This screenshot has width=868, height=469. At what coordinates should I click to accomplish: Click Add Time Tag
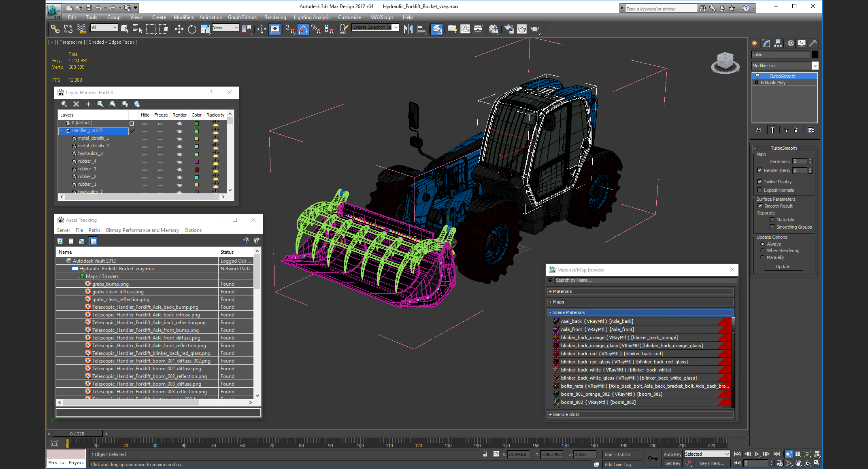coord(617,465)
